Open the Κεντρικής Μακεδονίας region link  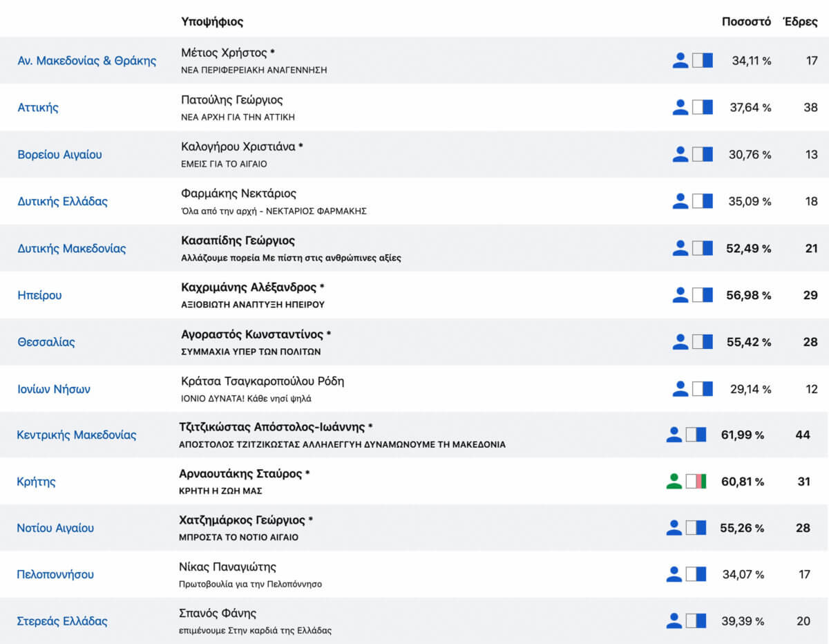pyautogui.click(x=77, y=435)
